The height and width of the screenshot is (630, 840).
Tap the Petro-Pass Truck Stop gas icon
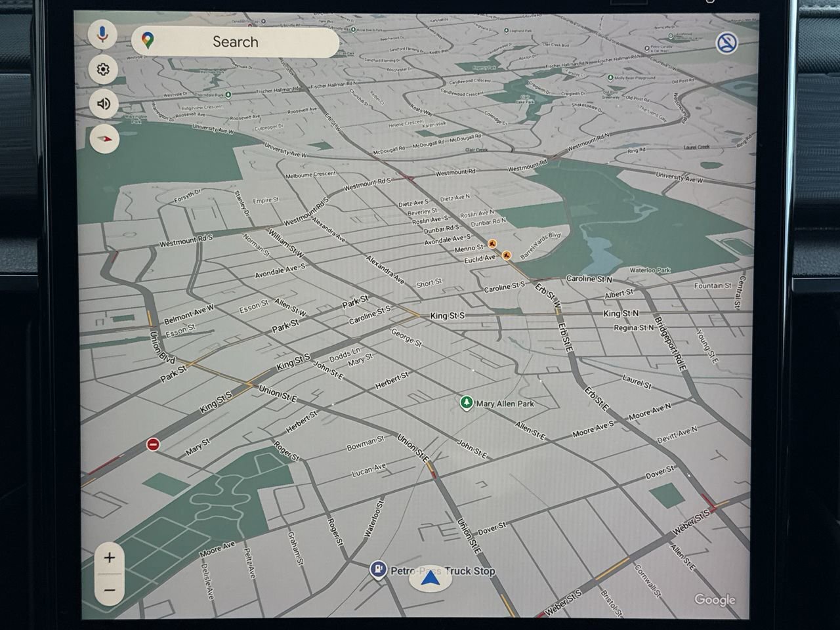[378, 570]
